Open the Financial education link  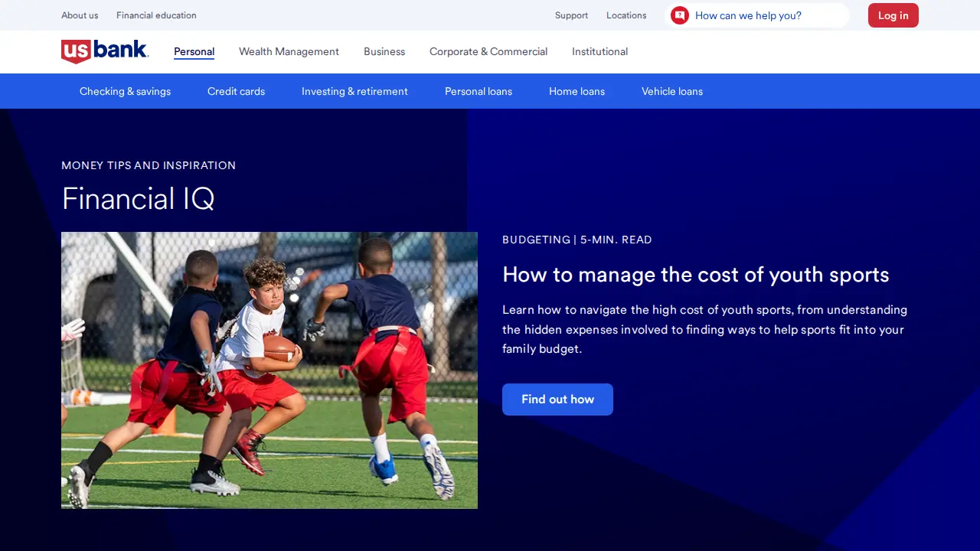click(x=156, y=15)
